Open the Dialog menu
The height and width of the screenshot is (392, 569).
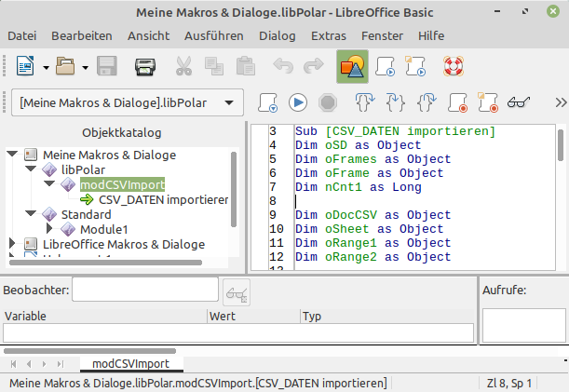(x=278, y=36)
